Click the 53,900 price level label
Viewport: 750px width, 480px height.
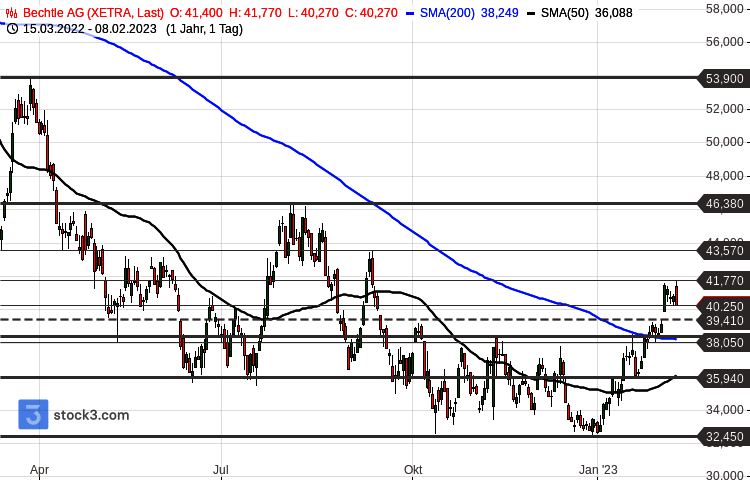tap(724, 78)
